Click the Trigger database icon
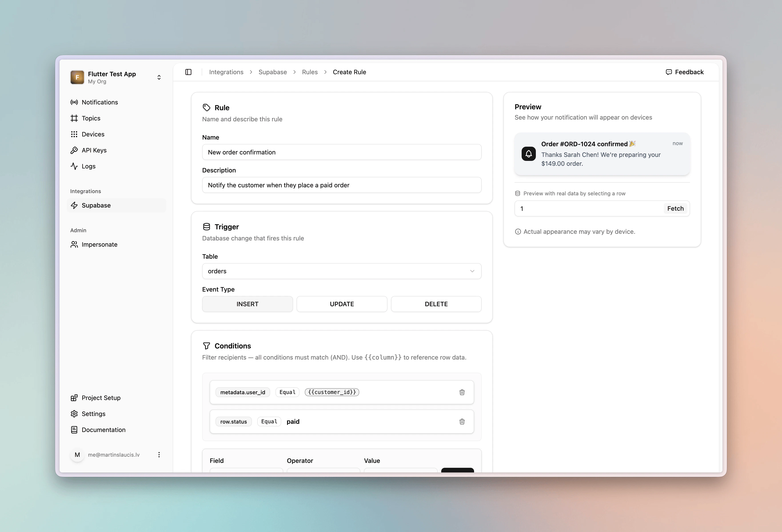Viewport: 782px width, 532px height. (x=207, y=227)
